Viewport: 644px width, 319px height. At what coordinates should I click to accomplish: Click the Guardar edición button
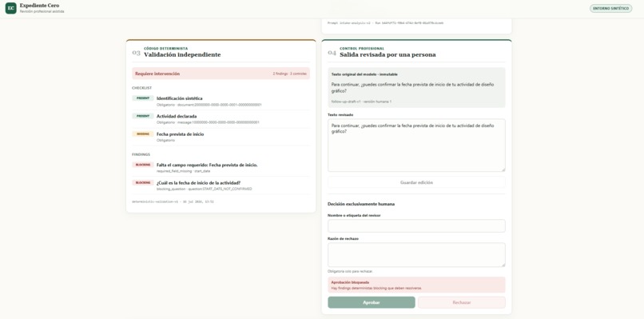(x=416, y=182)
